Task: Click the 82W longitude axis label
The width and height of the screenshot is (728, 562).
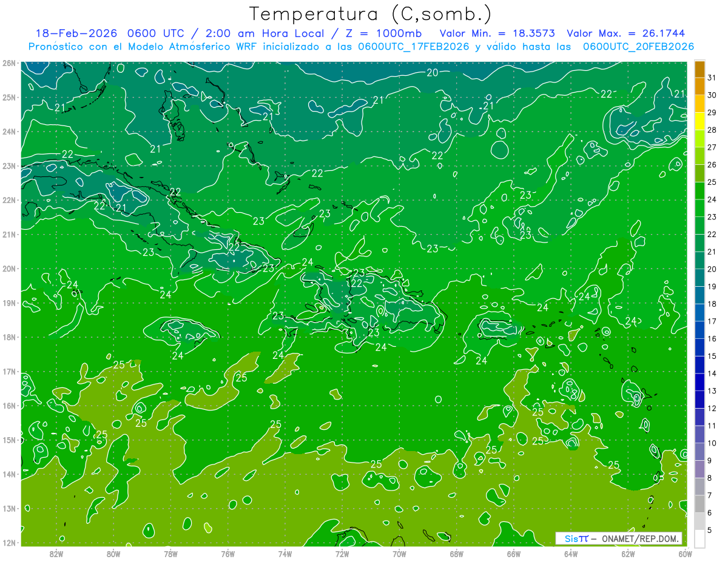Action: pos(56,553)
